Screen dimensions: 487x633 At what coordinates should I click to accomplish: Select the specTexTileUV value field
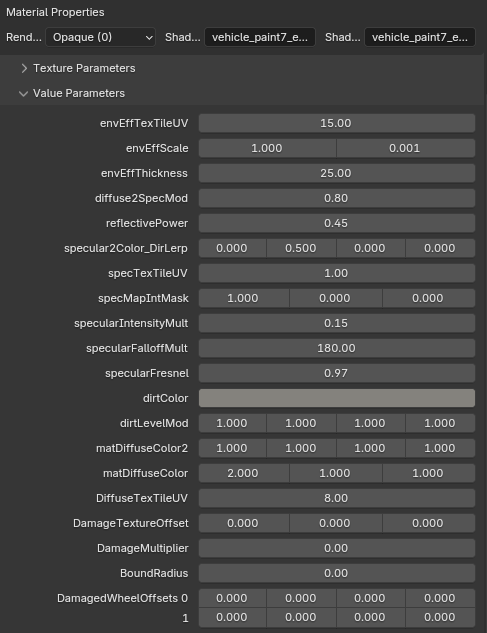pyautogui.click(x=337, y=273)
